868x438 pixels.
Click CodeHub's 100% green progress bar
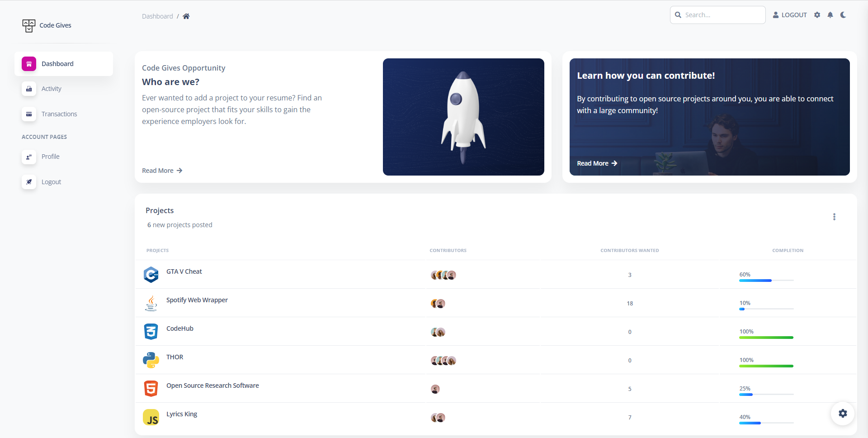(x=766, y=338)
